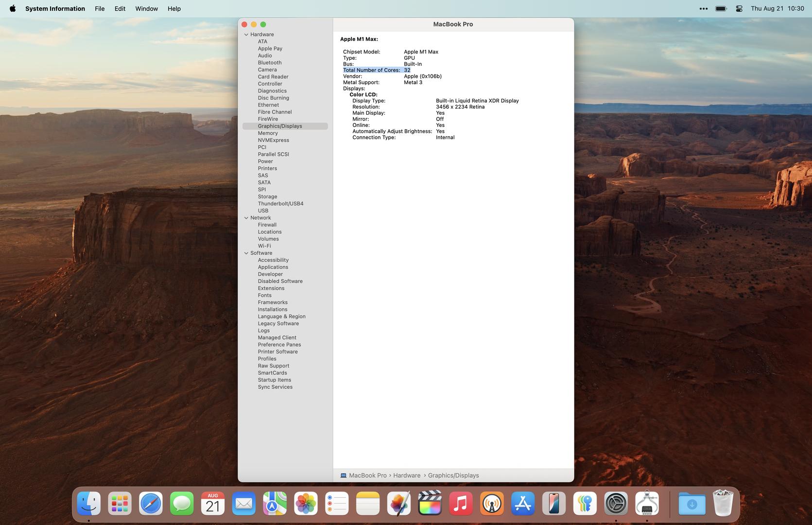Open Control Center in the menu bar
Screen dimensions: 812x525
click(x=739, y=8)
